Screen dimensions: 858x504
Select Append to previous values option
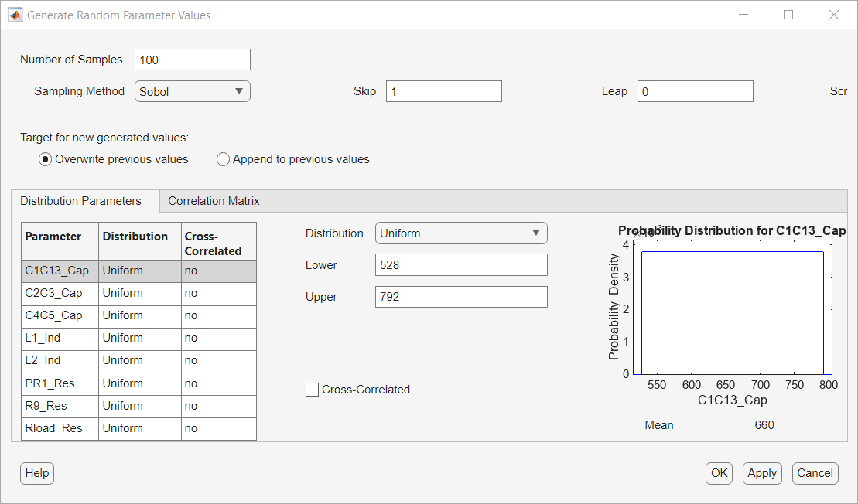point(224,159)
